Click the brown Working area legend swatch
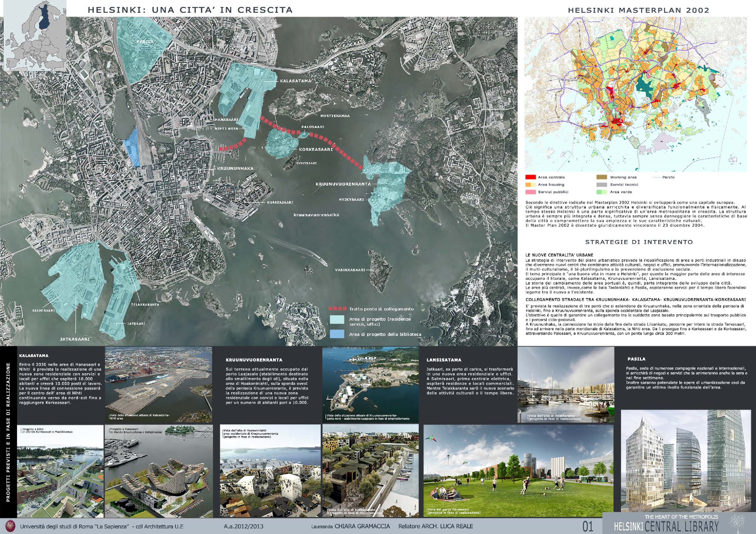 pos(602,177)
